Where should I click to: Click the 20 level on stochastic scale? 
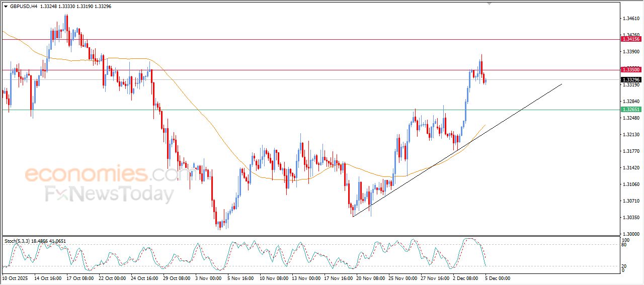point(624,266)
